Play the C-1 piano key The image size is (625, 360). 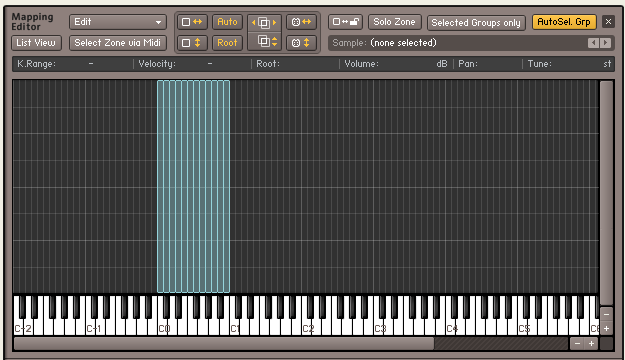point(91,327)
